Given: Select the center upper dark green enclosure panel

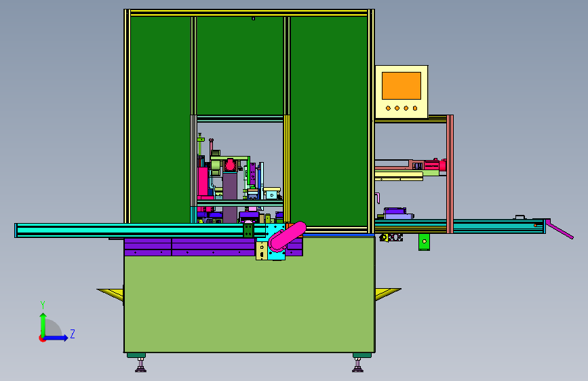Looking at the screenshot, I should pos(240,66).
